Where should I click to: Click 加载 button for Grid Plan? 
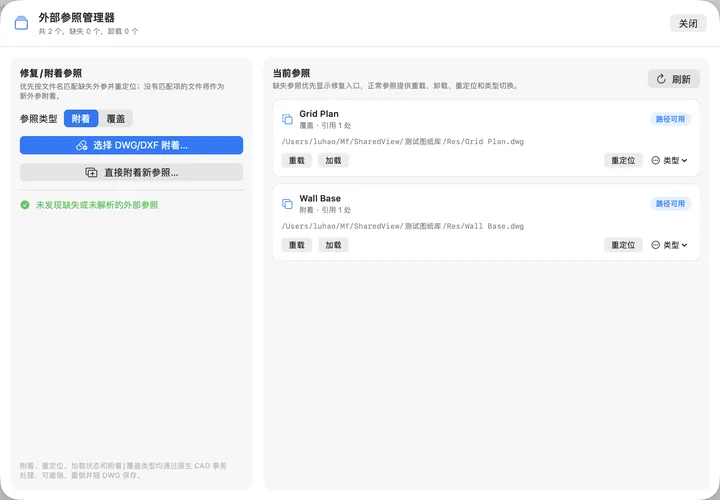tap(333, 160)
